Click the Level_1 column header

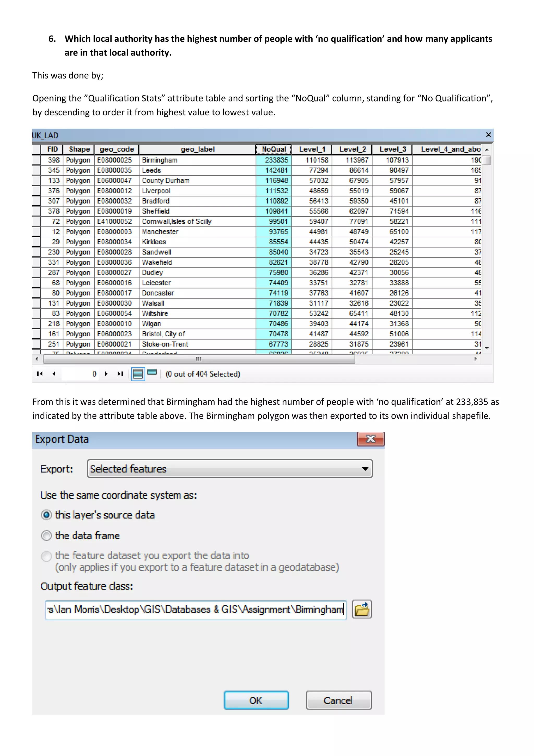click(x=312, y=149)
